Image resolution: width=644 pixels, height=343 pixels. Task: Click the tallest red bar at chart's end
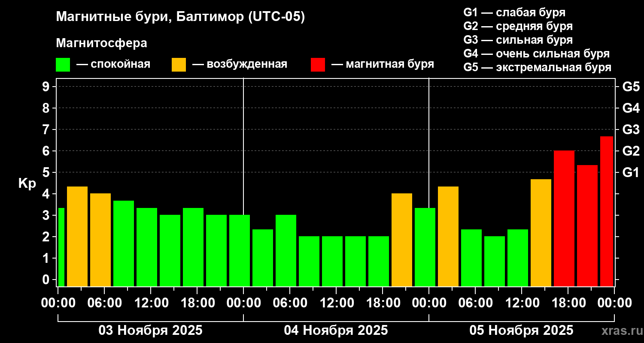coord(607,211)
